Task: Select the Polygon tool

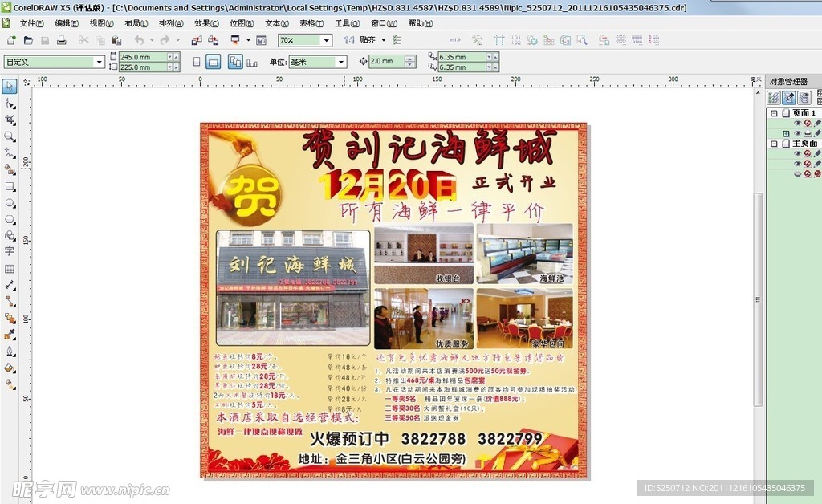Action: coord(10,219)
